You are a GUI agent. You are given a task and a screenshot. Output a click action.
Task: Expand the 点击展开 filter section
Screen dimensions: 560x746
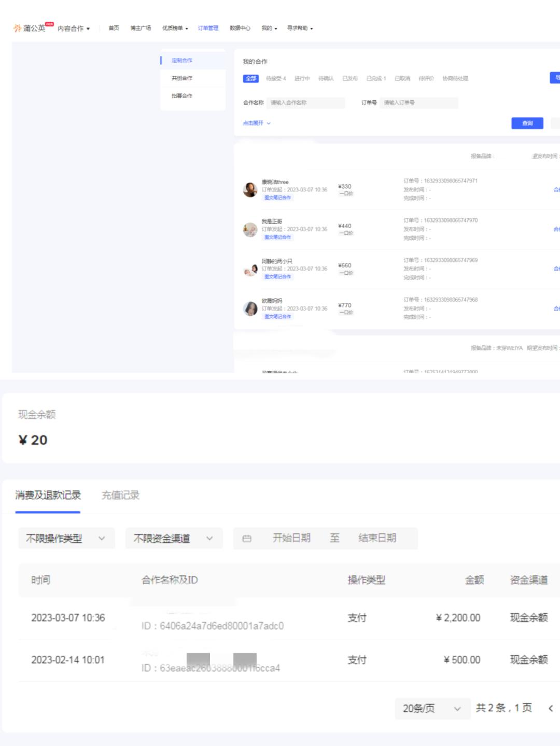coord(255,123)
